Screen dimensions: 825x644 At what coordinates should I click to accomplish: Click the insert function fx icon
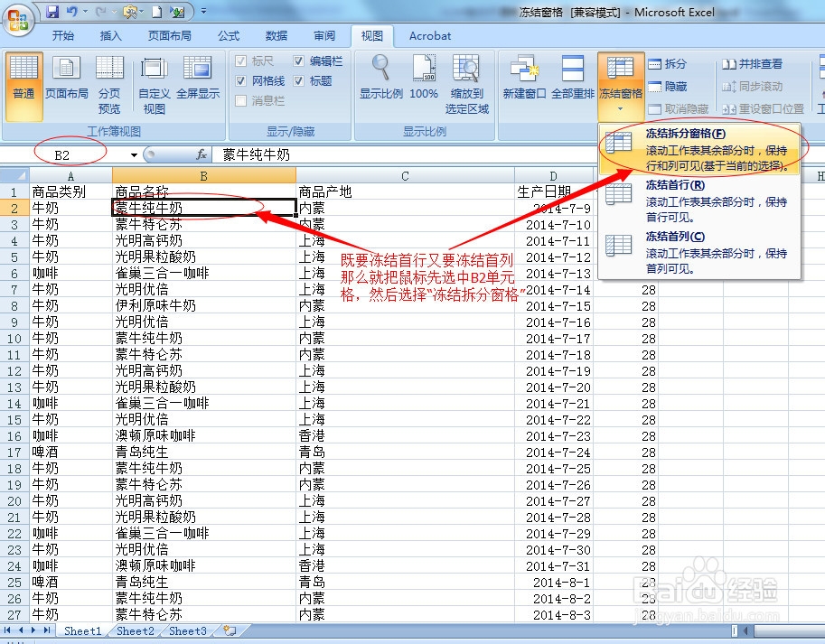point(201,154)
